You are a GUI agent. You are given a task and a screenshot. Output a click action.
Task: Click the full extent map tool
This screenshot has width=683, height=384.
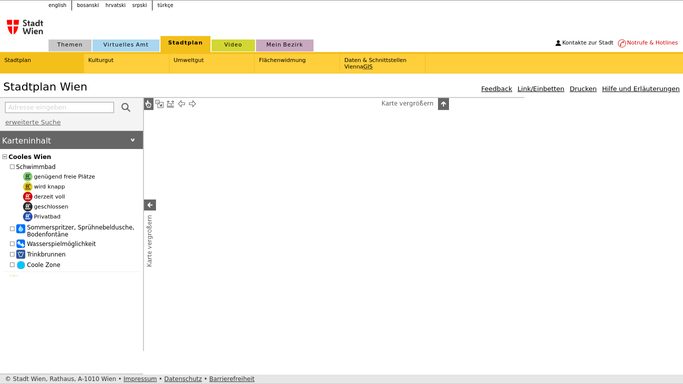point(170,104)
